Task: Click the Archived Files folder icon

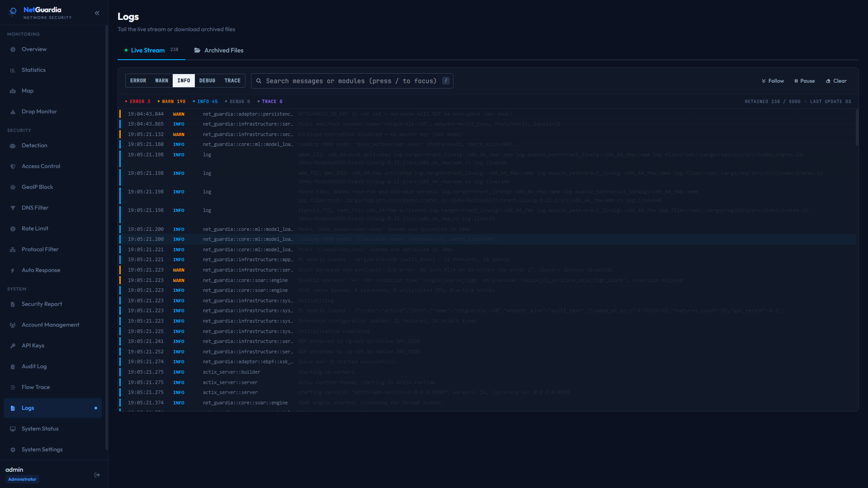Action: click(197, 50)
